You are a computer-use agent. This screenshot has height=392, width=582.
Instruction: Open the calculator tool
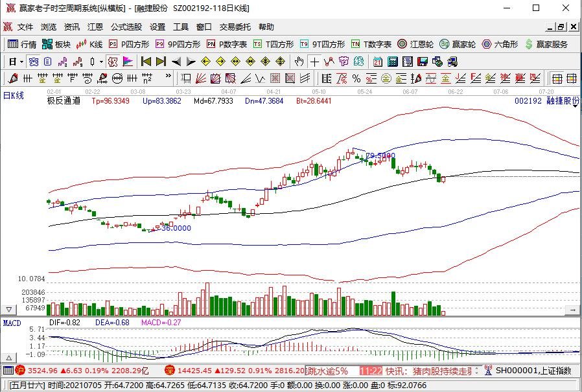[393, 62]
